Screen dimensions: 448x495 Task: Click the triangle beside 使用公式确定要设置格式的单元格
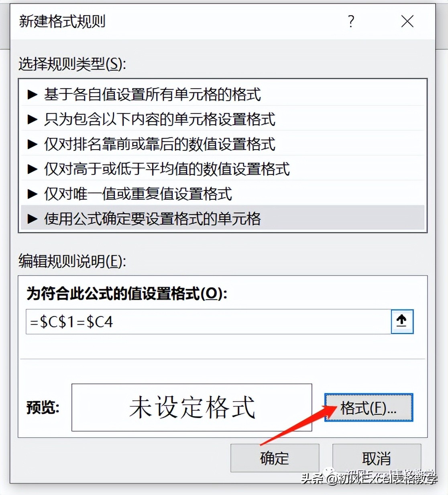(x=32, y=219)
